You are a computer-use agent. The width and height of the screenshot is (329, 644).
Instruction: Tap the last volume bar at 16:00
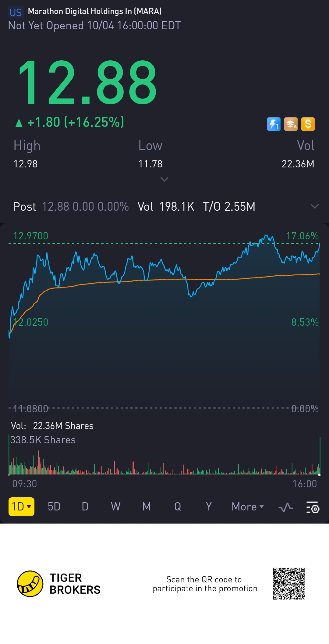click(x=320, y=456)
